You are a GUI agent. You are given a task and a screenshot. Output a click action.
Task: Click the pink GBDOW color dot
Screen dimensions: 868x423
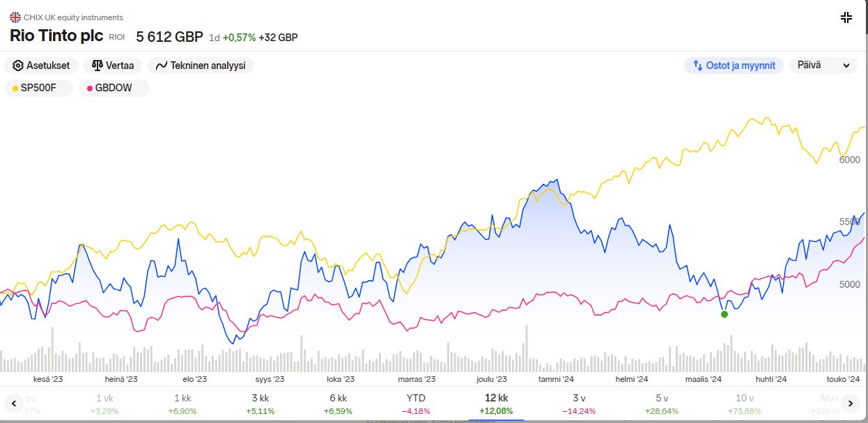89,89
